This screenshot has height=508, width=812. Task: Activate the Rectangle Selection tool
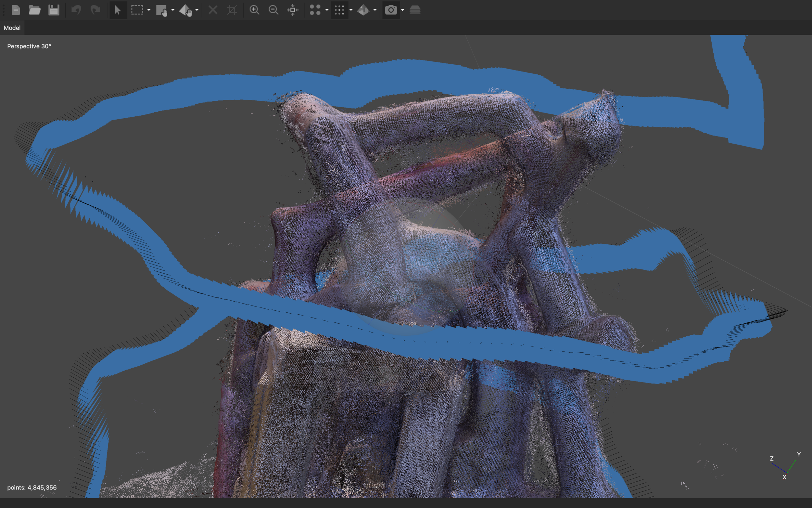pyautogui.click(x=137, y=10)
